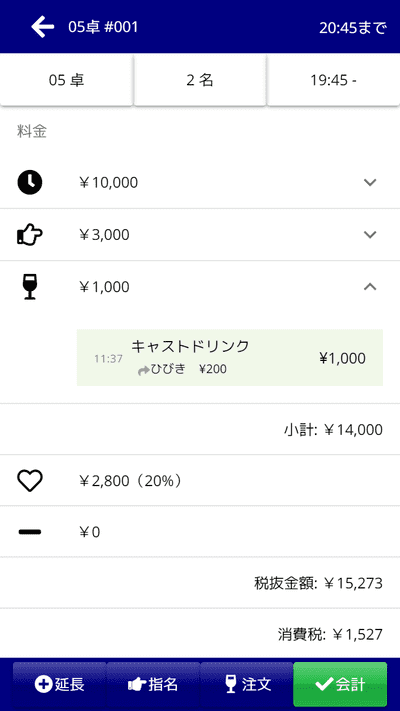Tap the heart service charge icon
This screenshot has height=711, width=400.
pos(30,481)
